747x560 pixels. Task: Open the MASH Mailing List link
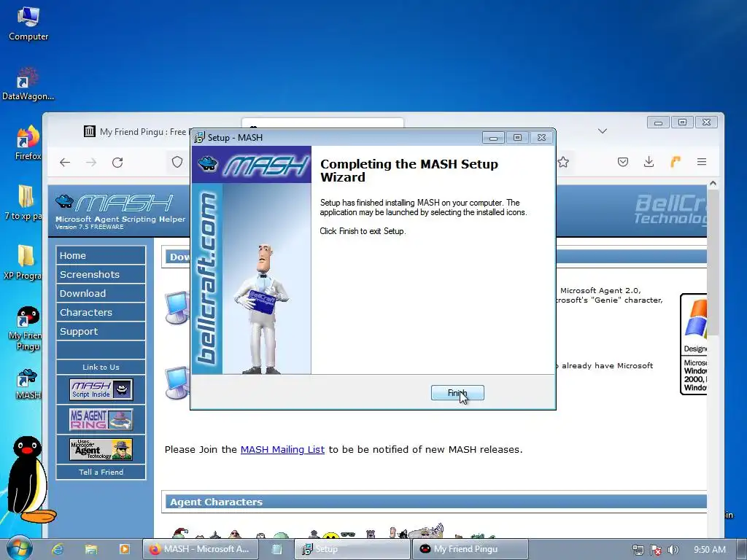(x=282, y=449)
